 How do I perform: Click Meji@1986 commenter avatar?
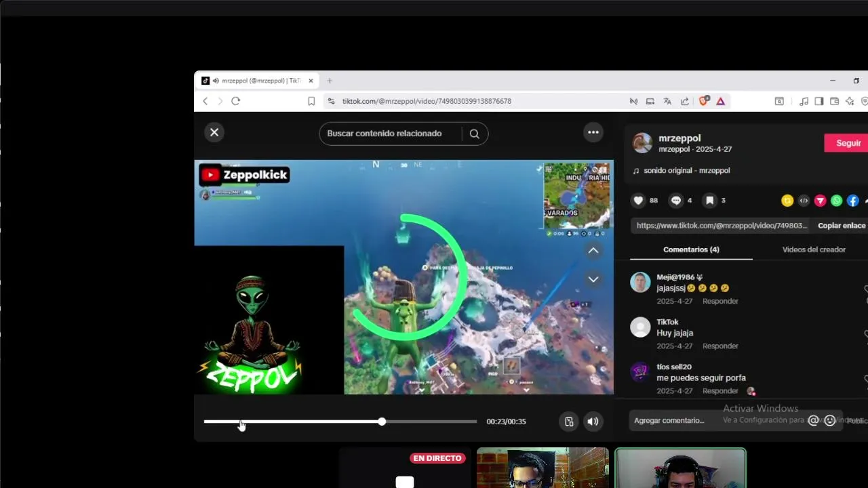coord(640,282)
